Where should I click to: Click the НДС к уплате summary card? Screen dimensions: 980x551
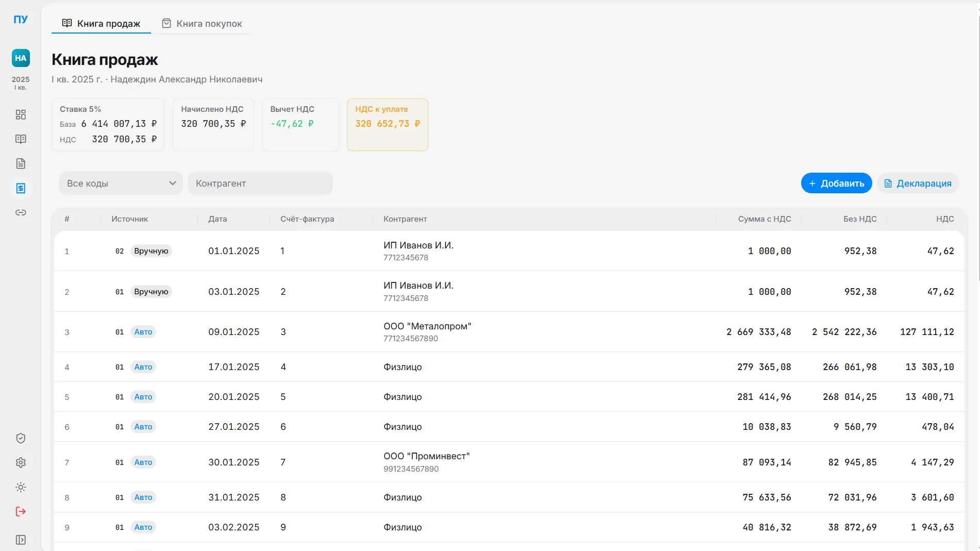pyautogui.click(x=387, y=125)
